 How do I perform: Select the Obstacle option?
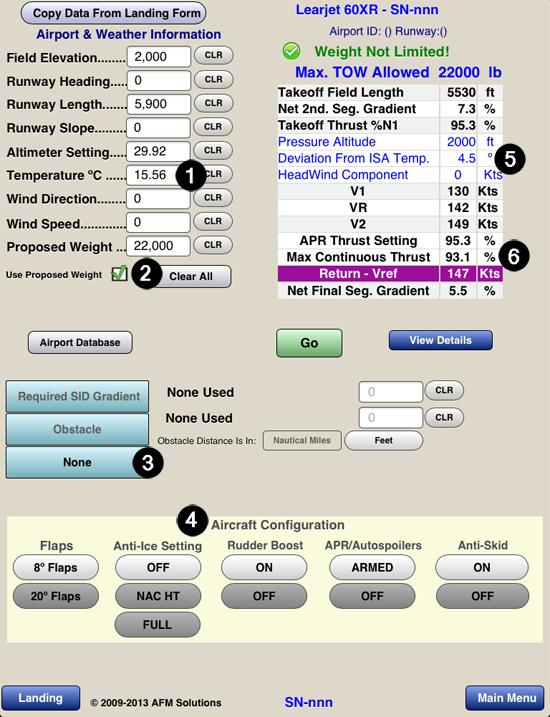pos(77,429)
